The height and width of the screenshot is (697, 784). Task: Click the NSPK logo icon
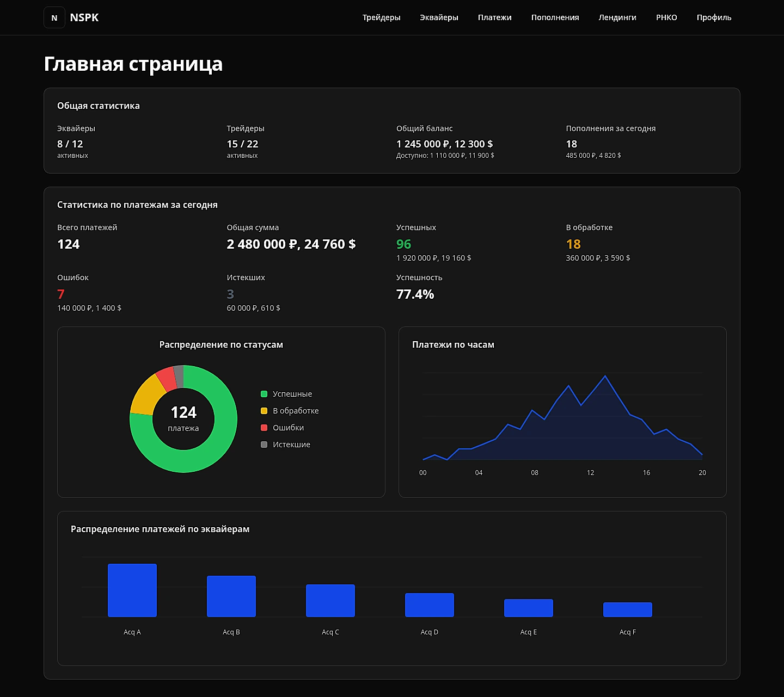[x=54, y=17]
